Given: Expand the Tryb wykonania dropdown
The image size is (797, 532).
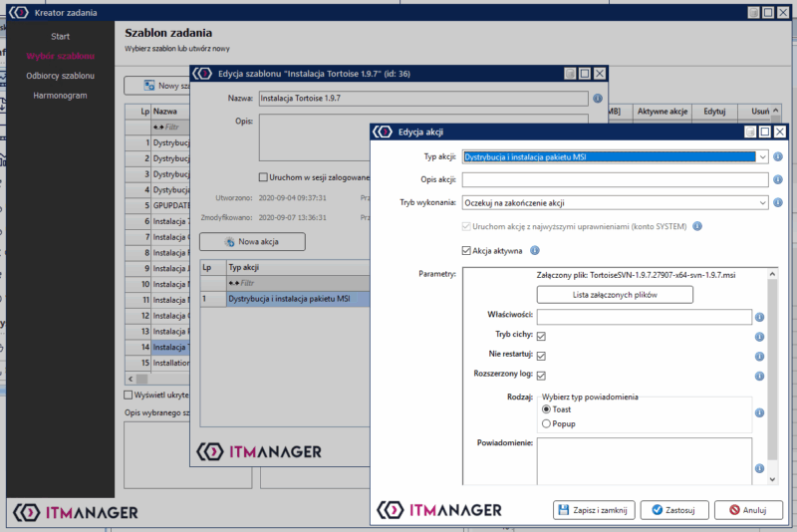Looking at the screenshot, I should tap(762, 203).
